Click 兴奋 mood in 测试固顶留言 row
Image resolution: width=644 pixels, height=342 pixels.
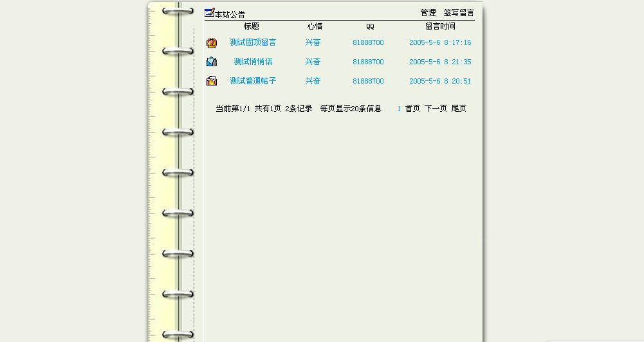(313, 42)
